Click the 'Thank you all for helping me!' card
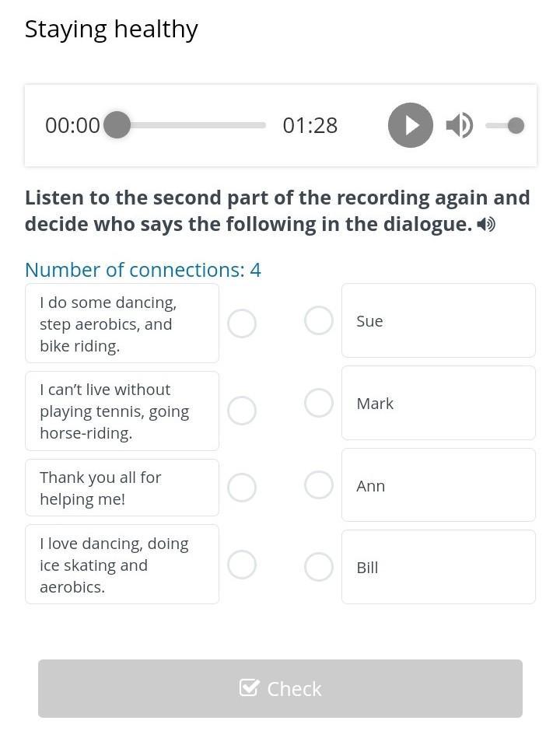560x738 pixels. pyautogui.click(x=122, y=488)
